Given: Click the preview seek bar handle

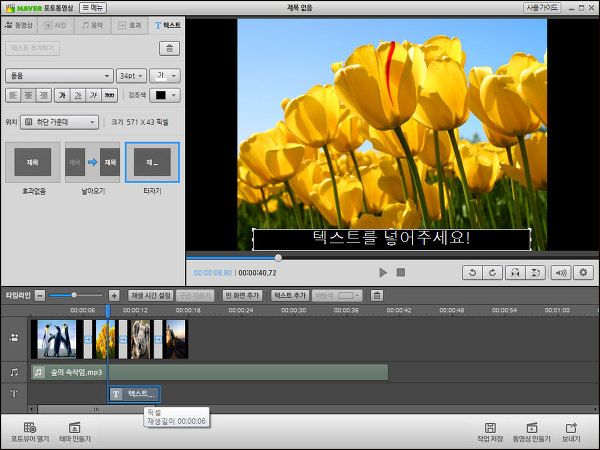Looking at the screenshot, I should 279,258.
